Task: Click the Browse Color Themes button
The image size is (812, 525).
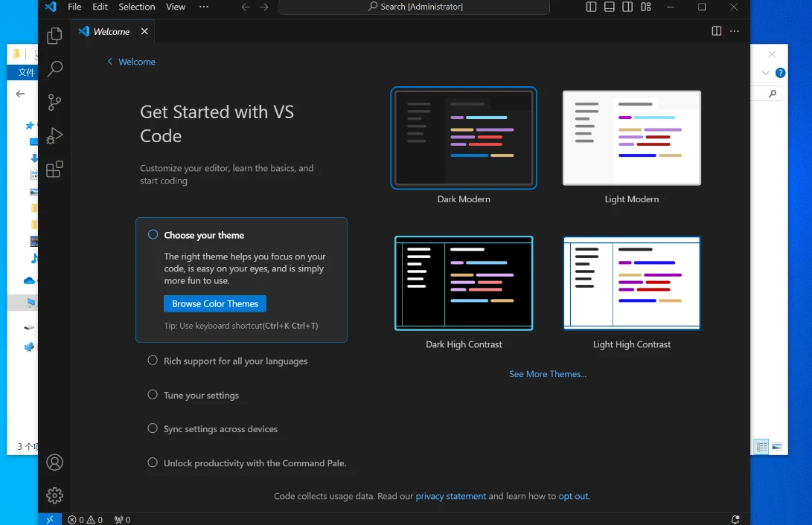Action: pyautogui.click(x=215, y=303)
